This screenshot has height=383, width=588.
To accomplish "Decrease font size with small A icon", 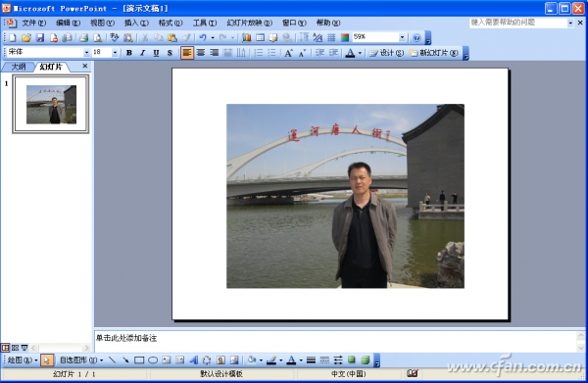I will click(302, 53).
